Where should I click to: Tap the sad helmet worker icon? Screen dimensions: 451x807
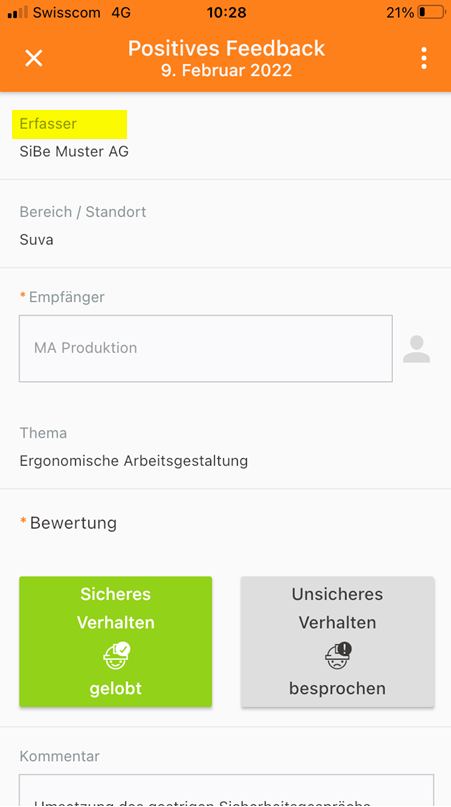[338, 656]
